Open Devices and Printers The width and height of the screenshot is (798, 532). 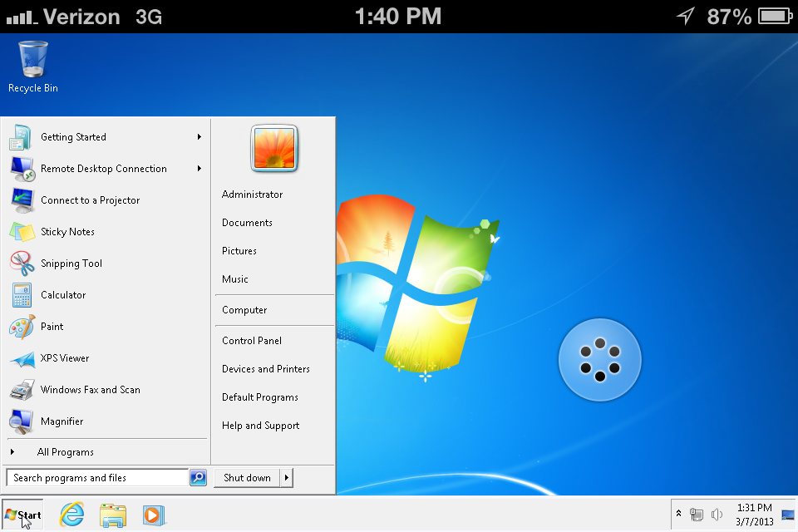pyautogui.click(x=266, y=368)
